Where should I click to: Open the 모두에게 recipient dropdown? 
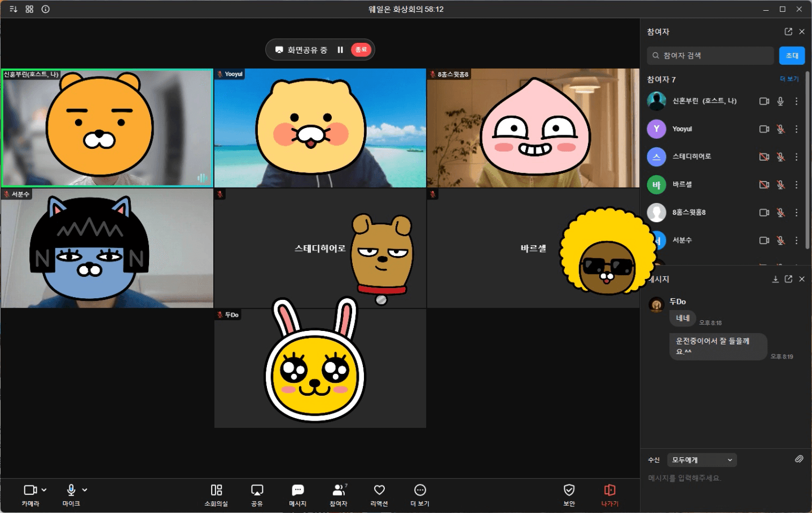701,460
